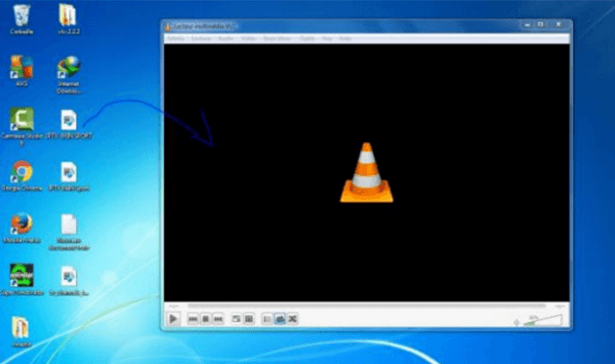Adjust the VLC volume slider
The height and width of the screenshot is (364, 615).
(543, 320)
